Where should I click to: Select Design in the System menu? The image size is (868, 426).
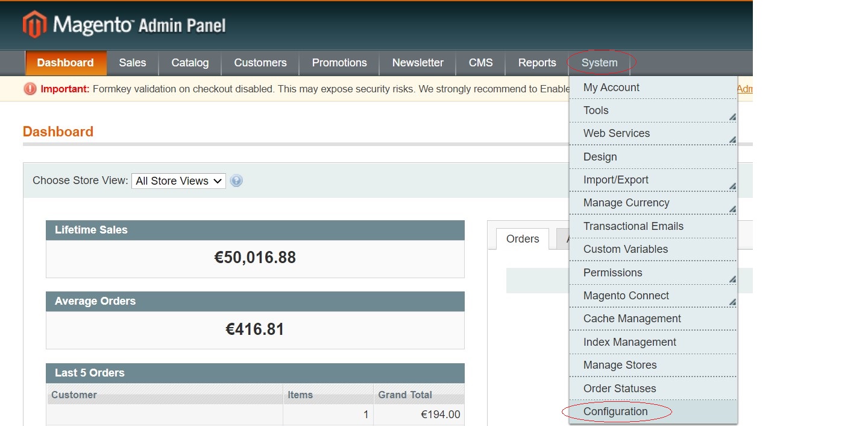pyautogui.click(x=653, y=157)
